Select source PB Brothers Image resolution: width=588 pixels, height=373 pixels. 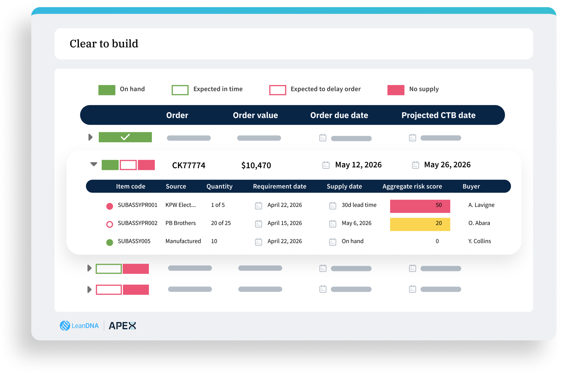pyautogui.click(x=181, y=223)
